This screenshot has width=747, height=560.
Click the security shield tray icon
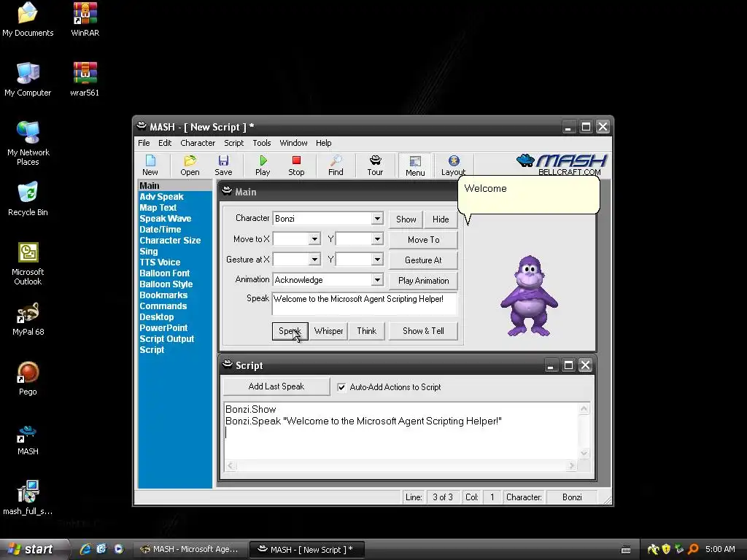pyautogui.click(x=666, y=549)
